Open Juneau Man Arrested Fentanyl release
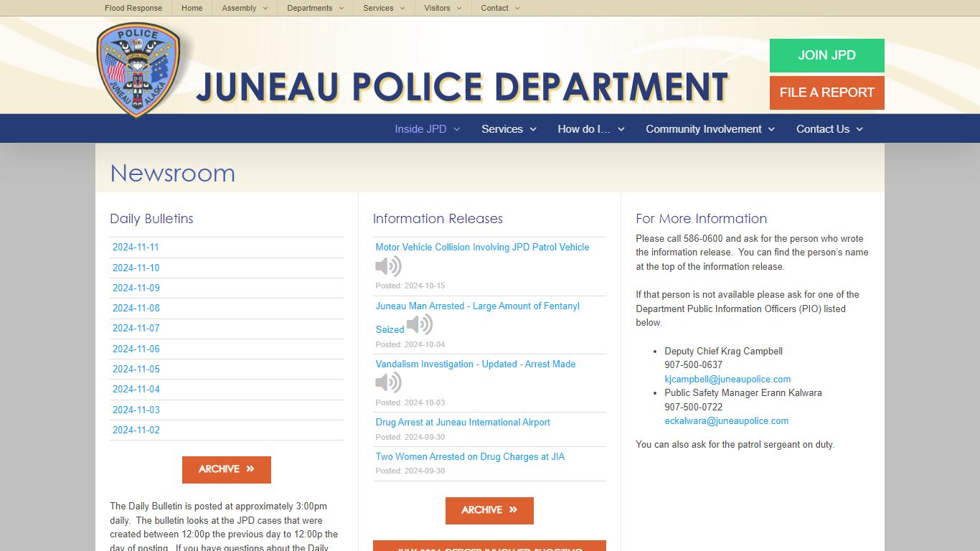 pyautogui.click(x=477, y=306)
